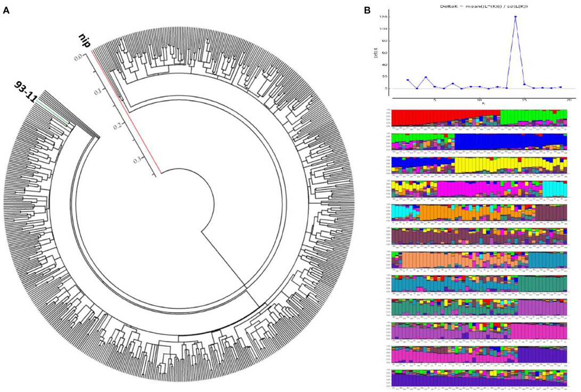Click the x-axis label 10

[479, 100]
